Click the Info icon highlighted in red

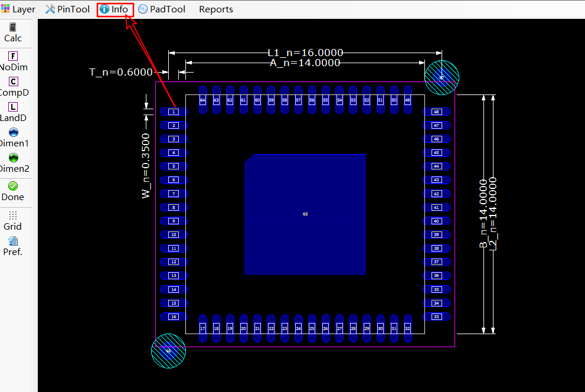click(x=105, y=9)
